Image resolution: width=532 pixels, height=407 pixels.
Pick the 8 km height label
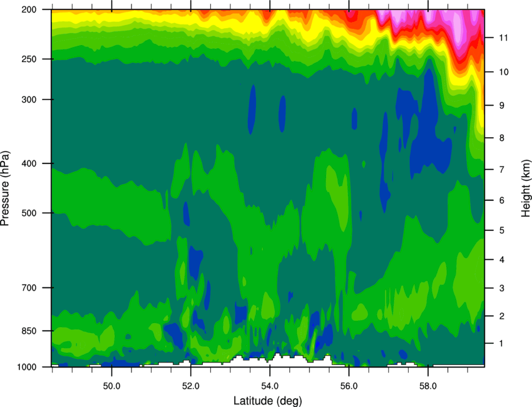pyautogui.click(x=502, y=138)
